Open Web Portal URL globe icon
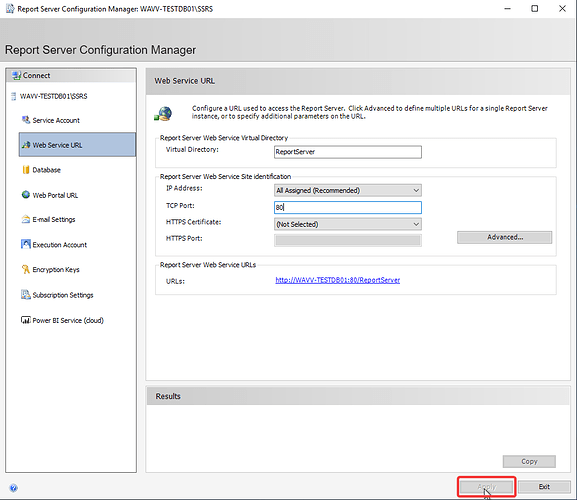Image resolution: width=577 pixels, height=500 pixels. point(25,195)
